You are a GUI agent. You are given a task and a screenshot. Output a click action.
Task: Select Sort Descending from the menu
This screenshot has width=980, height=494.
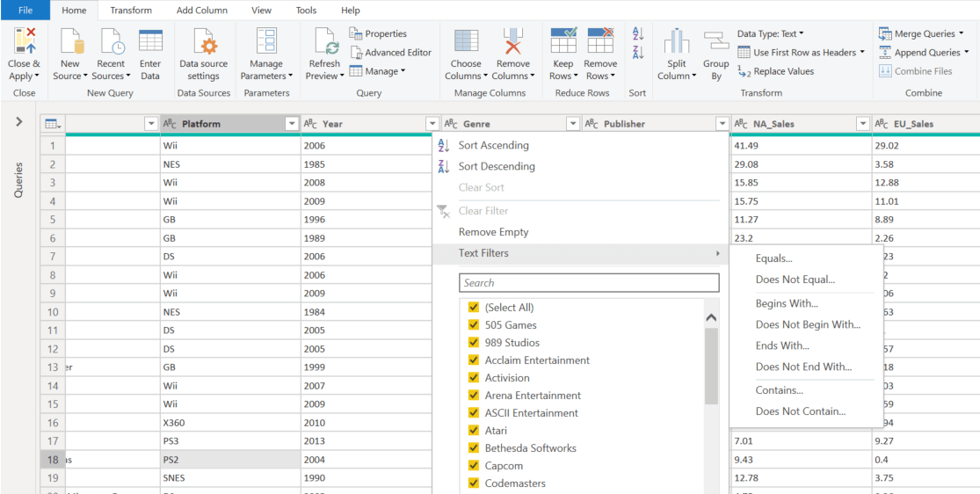[x=496, y=166]
